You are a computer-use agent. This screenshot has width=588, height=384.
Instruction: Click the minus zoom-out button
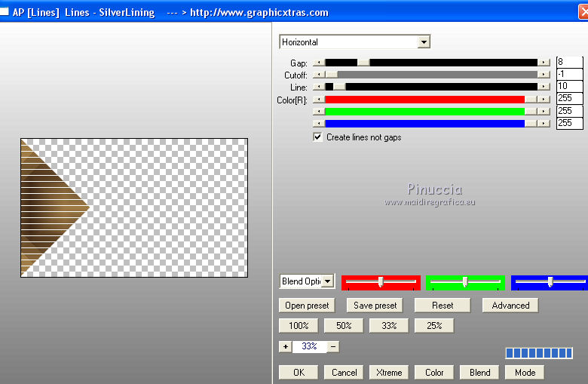(333, 346)
